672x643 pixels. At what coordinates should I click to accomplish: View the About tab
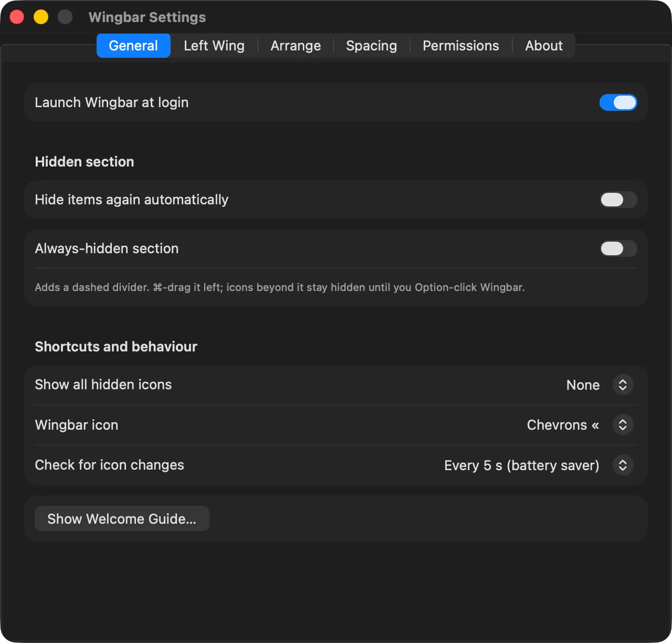coord(544,46)
